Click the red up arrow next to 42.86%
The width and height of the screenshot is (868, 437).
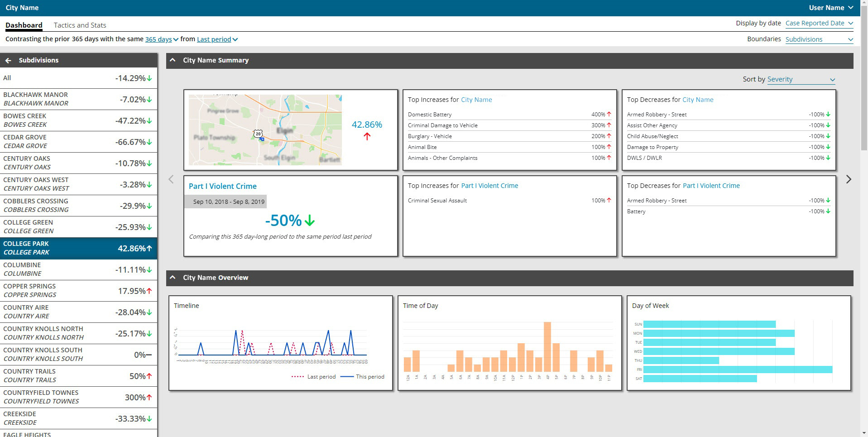pos(367,136)
